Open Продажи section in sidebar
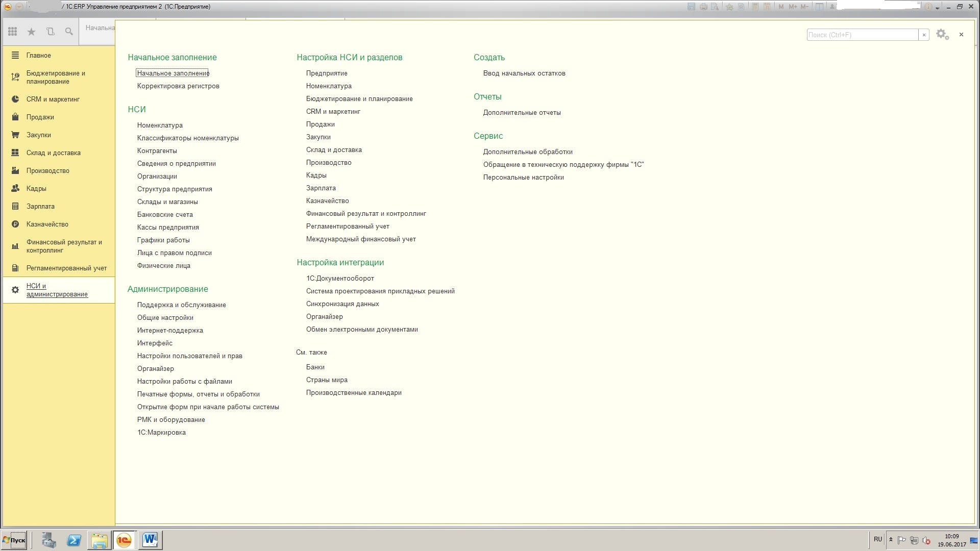Viewport: 980px width, 551px height. point(59,117)
